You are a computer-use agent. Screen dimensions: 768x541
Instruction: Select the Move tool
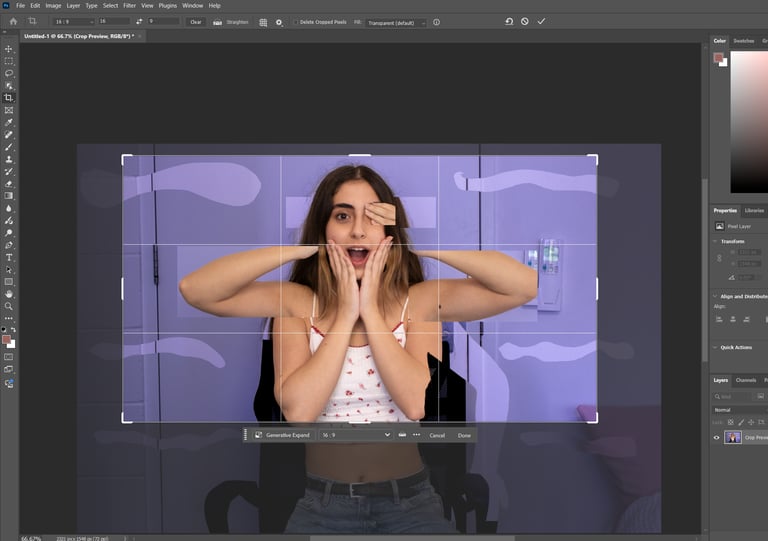pos(9,49)
